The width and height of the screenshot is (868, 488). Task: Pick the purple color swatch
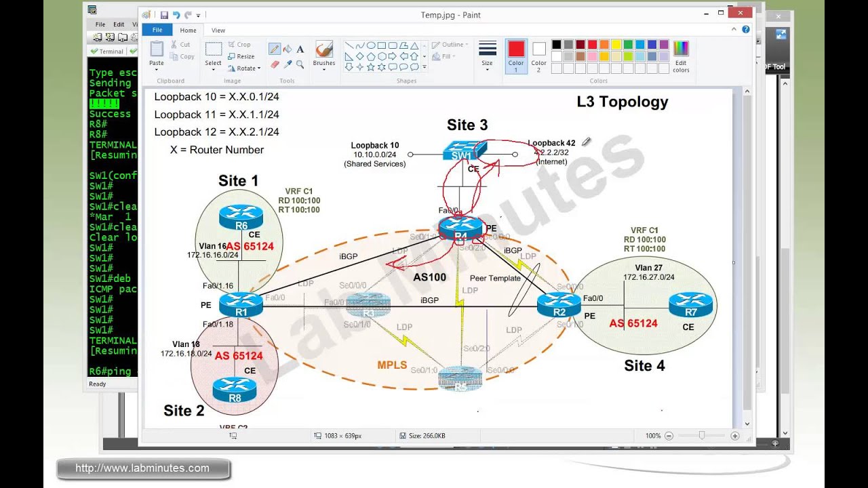coord(664,45)
